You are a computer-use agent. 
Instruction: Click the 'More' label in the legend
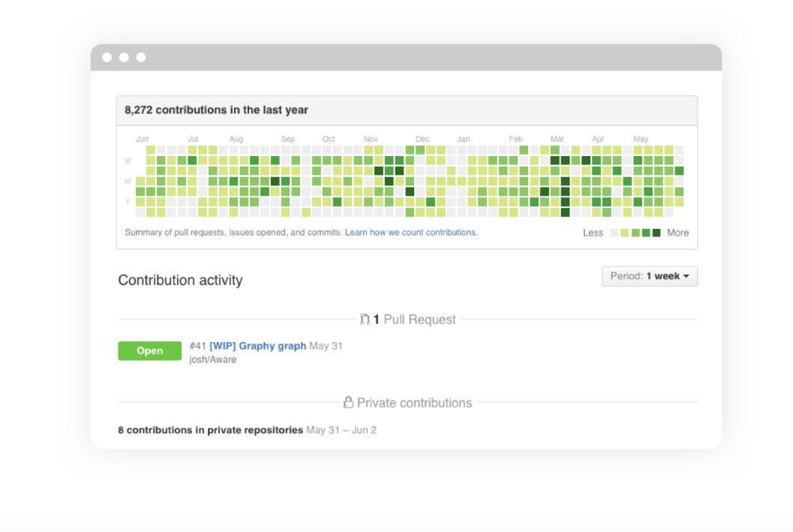(677, 233)
